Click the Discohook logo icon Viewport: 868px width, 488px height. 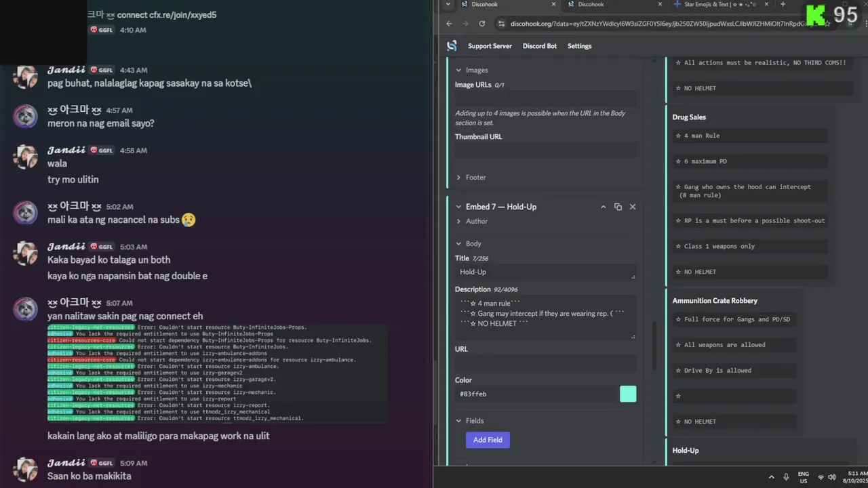(x=452, y=46)
